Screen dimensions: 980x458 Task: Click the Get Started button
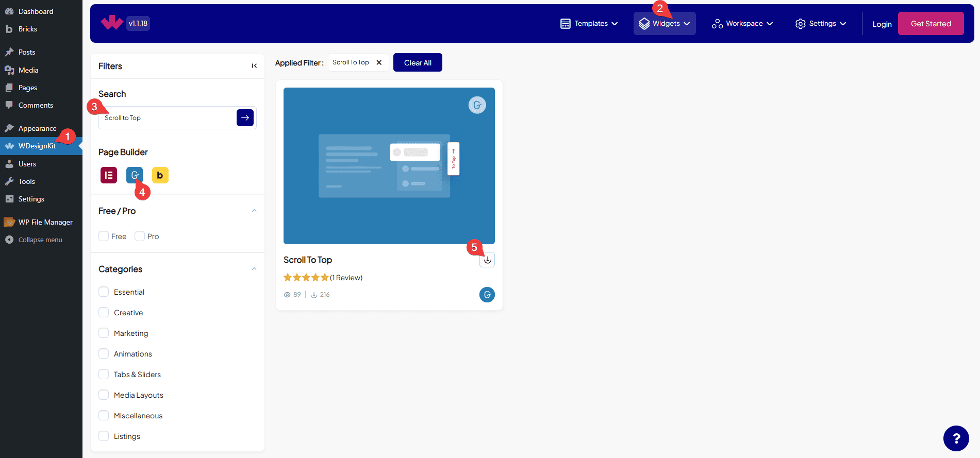click(x=931, y=24)
